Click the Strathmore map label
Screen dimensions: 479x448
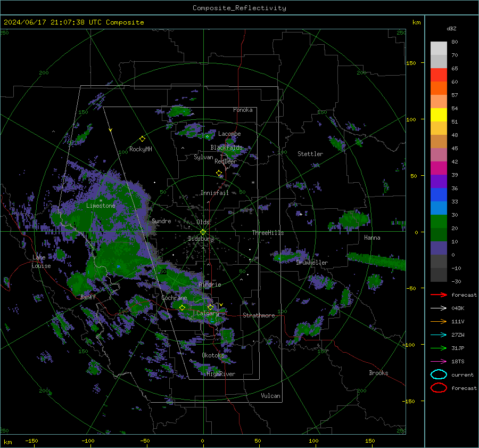[x=259, y=315]
